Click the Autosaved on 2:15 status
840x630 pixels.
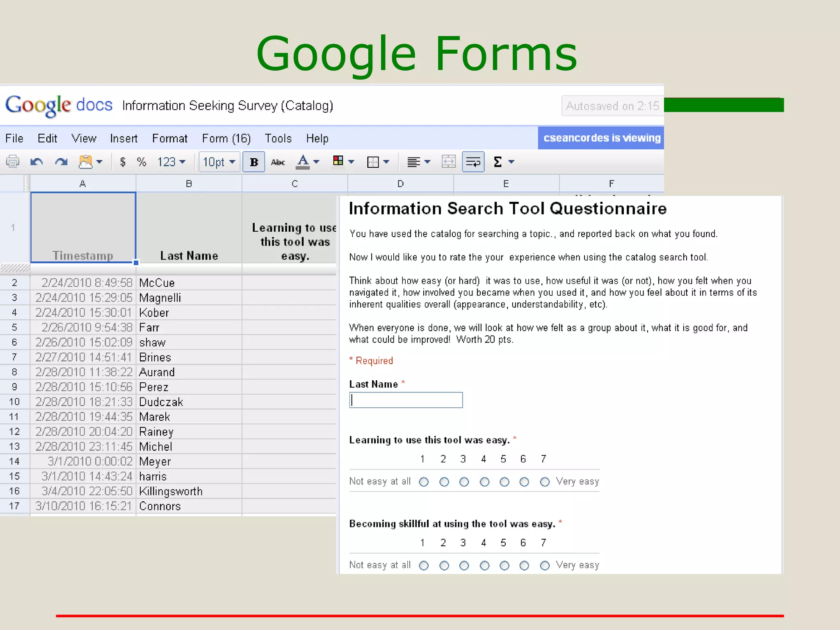613,106
